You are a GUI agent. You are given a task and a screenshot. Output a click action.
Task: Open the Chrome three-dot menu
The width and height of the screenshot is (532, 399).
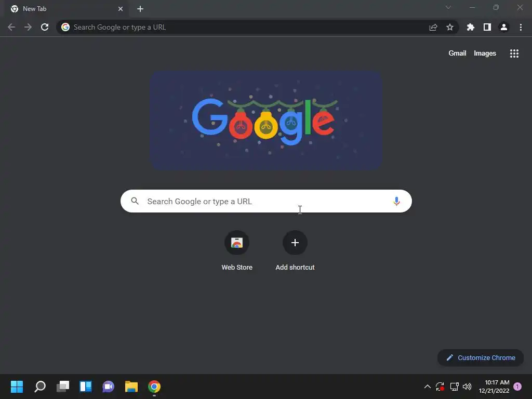pyautogui.click(x=521, y=27)
